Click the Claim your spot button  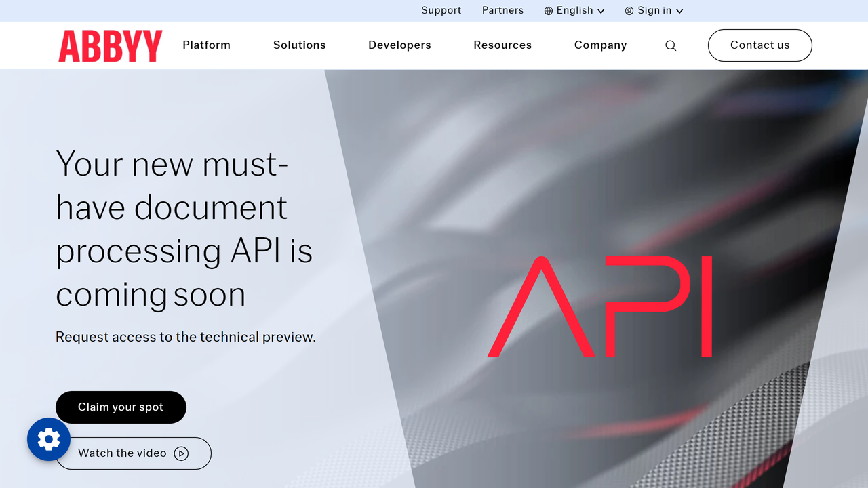click(x=121, y=407)
